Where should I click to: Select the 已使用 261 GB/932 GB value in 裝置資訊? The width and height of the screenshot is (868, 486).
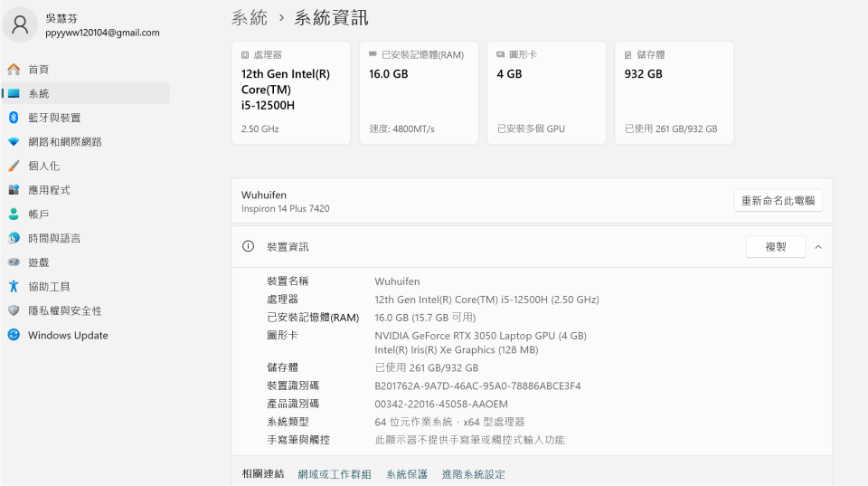click(426, 368)
